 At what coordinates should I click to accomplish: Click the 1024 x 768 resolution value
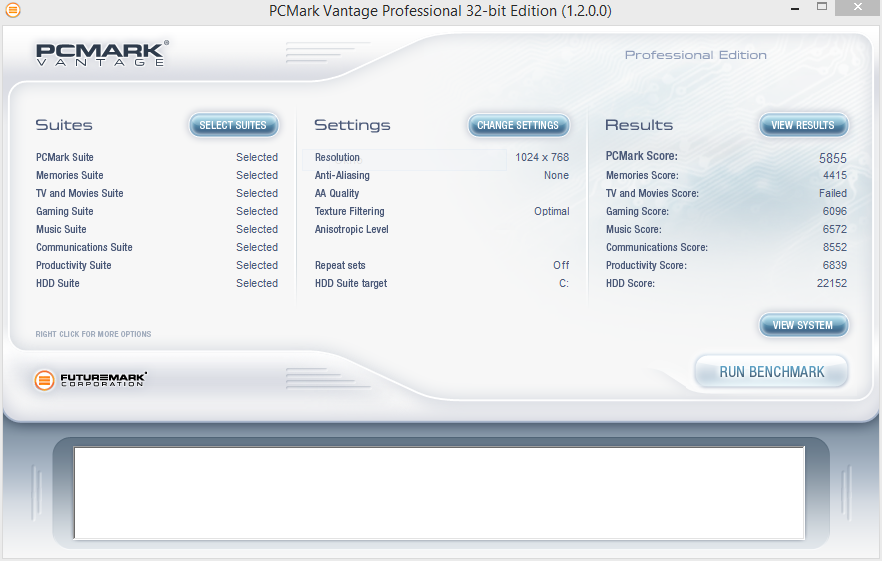[x=542, y=158]
